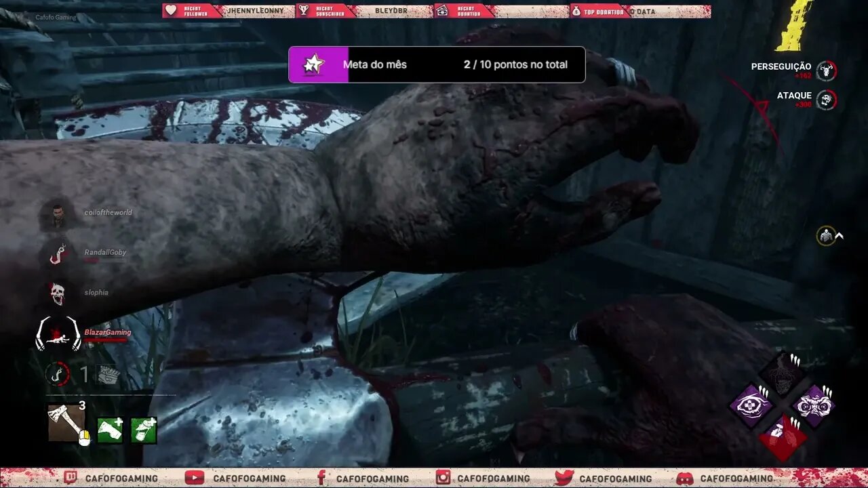Expand the up chevron beside the survivor silhouette icon
The image size is (868, 488).
(840, 236)
